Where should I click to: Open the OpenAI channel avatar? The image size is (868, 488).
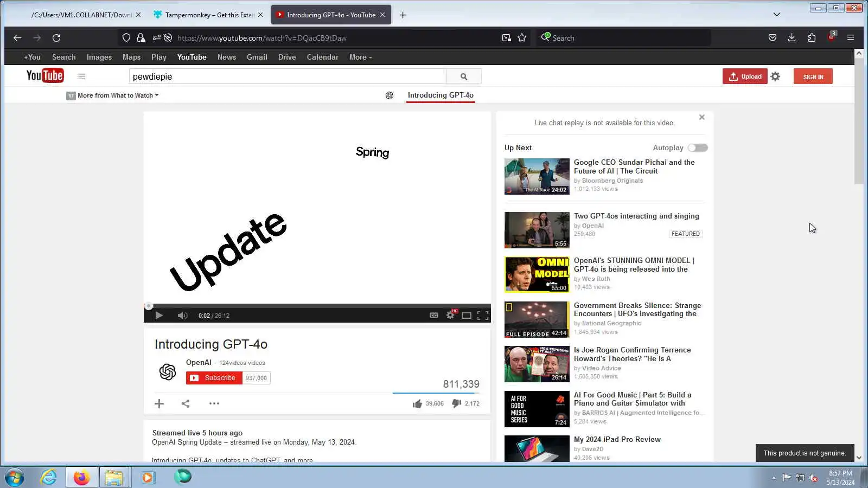pos(168,371)
